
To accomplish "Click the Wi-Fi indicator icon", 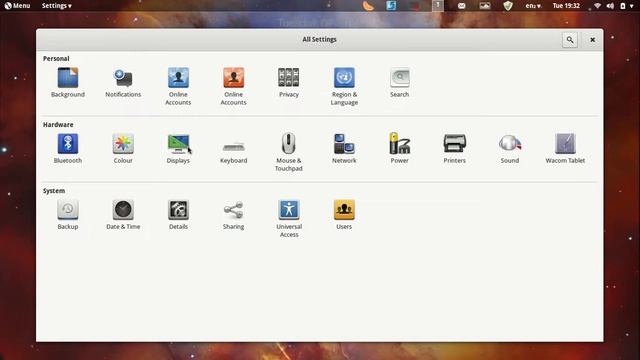I will tap(597, 6).
